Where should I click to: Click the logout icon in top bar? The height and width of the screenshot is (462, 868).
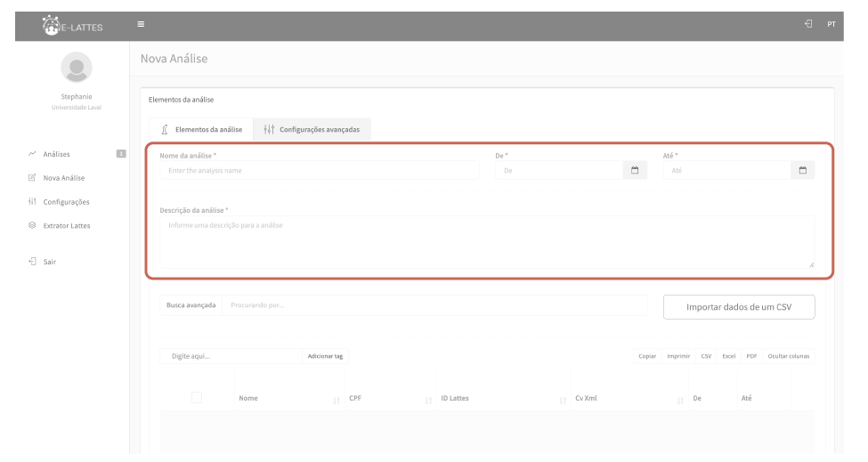tap(807, 24)
